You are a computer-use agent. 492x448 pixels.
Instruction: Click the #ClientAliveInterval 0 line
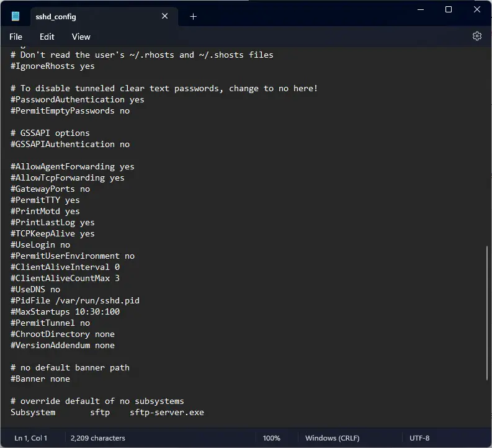click(x=65, y=267)
